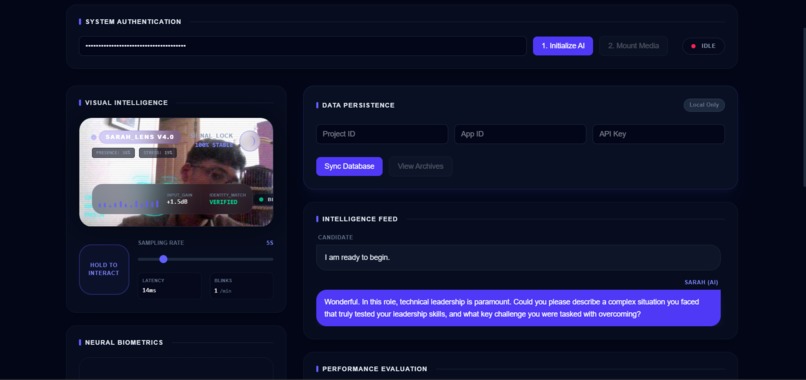
Task: Click the +1.5dB input gain value
Action: pos(177,202)
